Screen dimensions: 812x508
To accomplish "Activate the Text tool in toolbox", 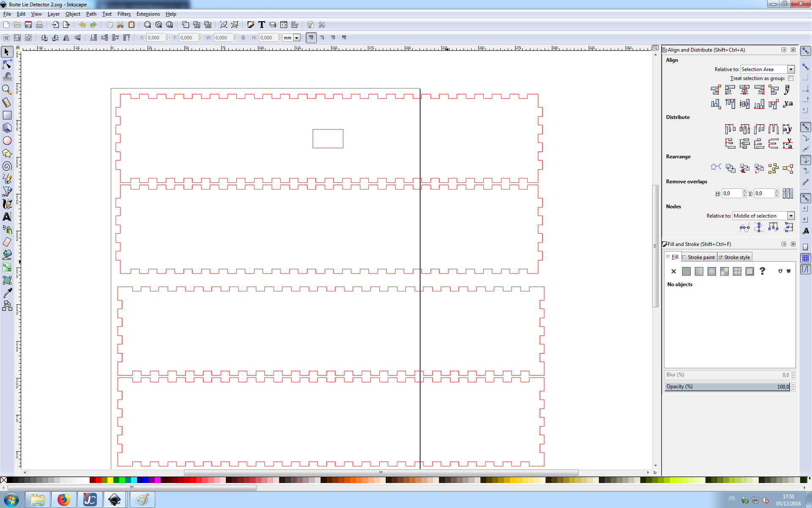I will [7, 217].
